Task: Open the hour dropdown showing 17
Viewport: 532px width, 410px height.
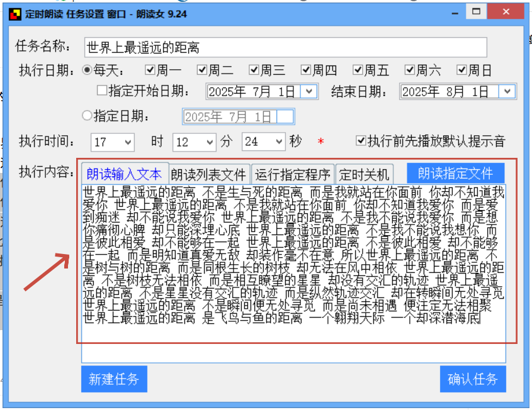Action: coord(128,142)
